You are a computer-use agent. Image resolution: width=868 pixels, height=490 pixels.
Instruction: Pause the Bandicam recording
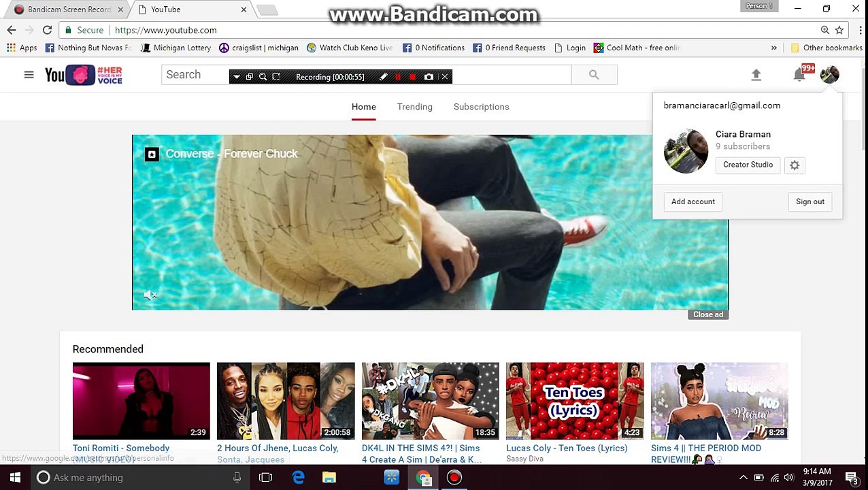pyautogui.click(x=398, y=77)
